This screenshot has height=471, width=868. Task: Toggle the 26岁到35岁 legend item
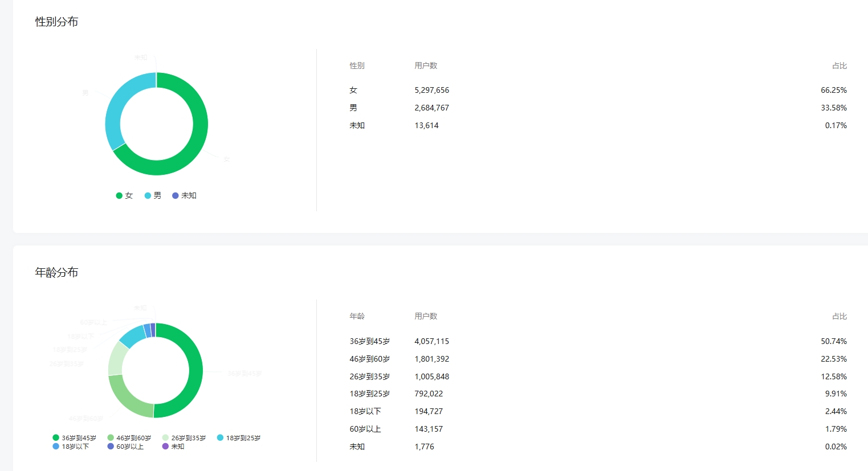(x=184, y=438)
